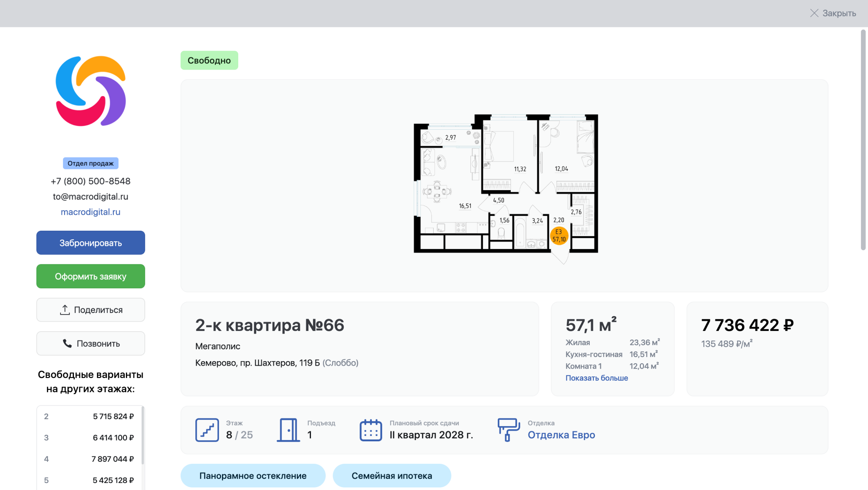
Task: Click the paint roller finishing icon
Action: (508, 430)
